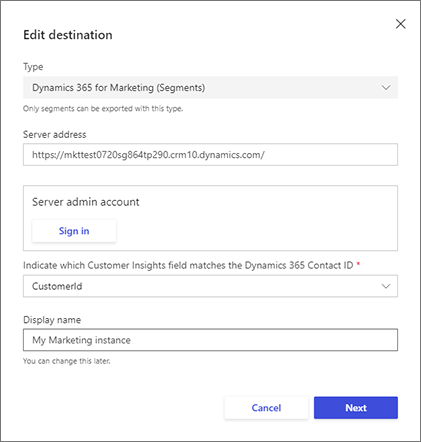Open the Type dropdown
421x442 pixels.
click(x=210, y=87)
